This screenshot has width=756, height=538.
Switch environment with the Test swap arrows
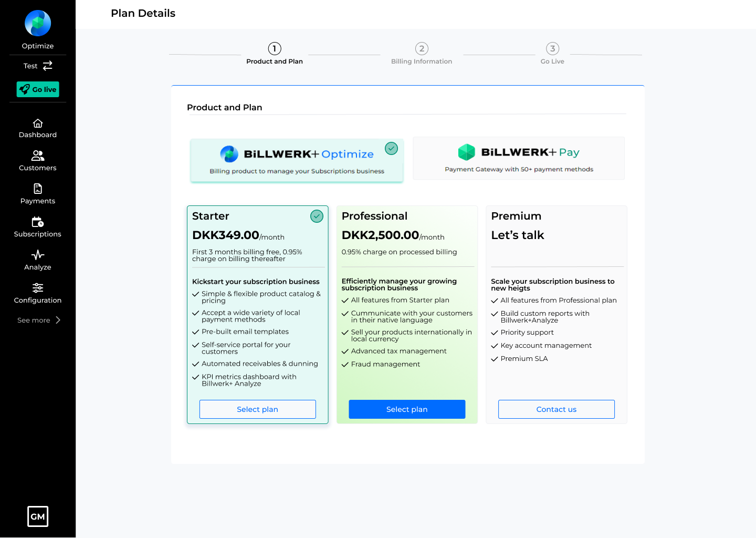[48, 66]
